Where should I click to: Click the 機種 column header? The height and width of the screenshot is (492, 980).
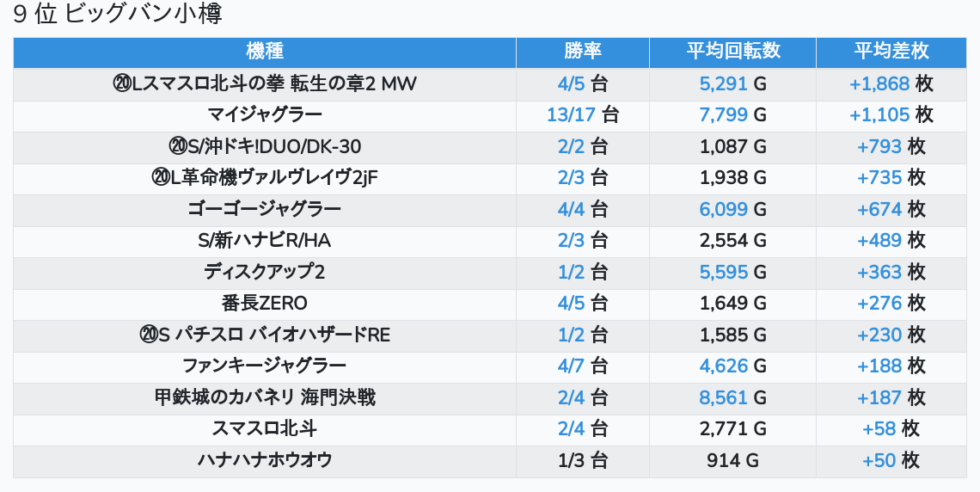[264, 52]
